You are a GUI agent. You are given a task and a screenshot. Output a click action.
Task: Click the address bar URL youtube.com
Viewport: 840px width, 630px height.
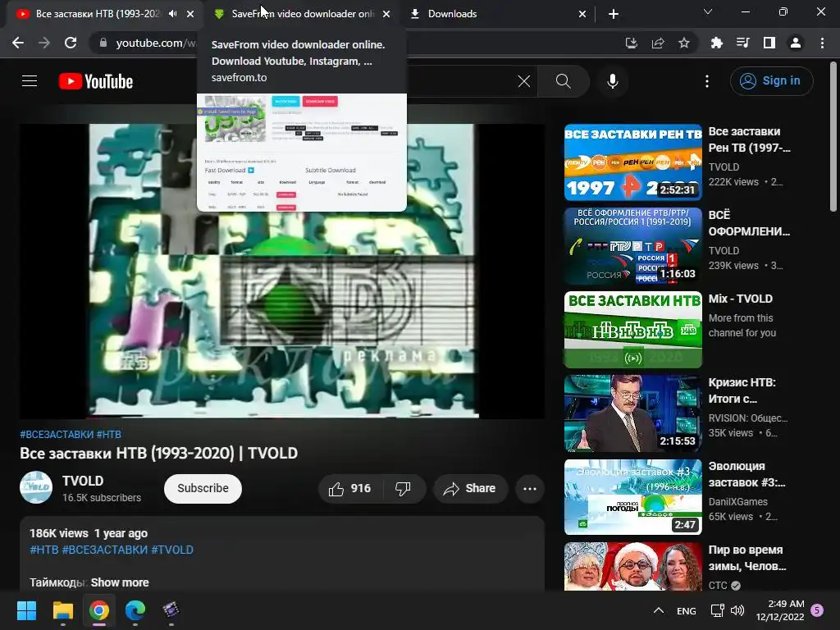[155, 43]
